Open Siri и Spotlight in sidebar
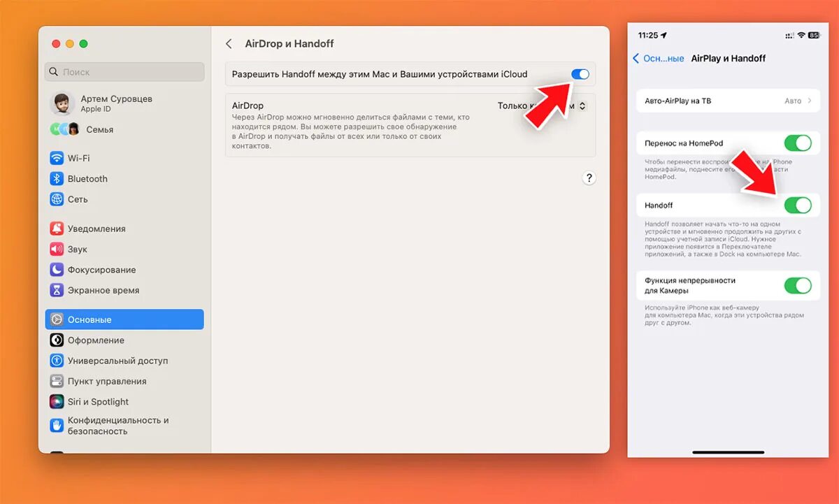Image resolution: width=839 pixels, height=504 pixels. tap(124, 402)
